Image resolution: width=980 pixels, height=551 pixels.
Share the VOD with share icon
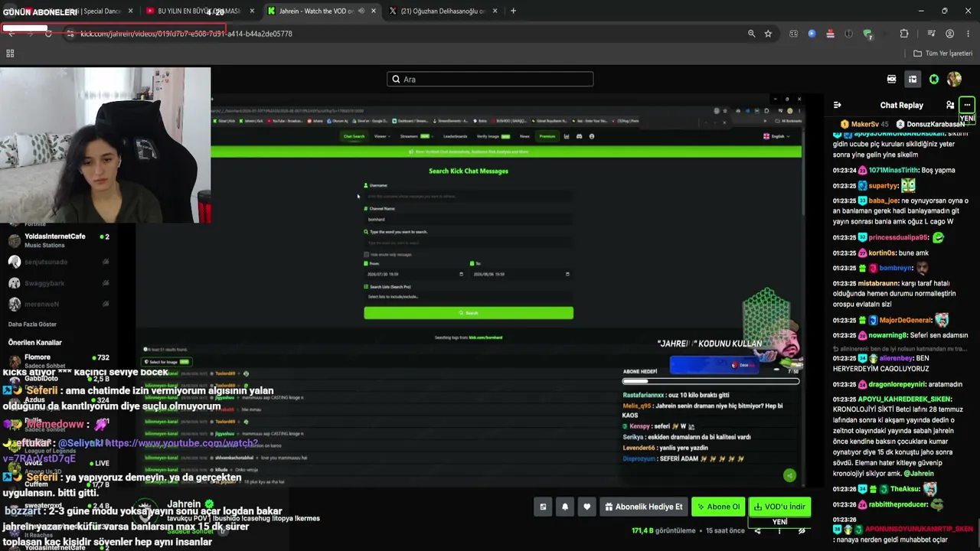tap(757, 530)
